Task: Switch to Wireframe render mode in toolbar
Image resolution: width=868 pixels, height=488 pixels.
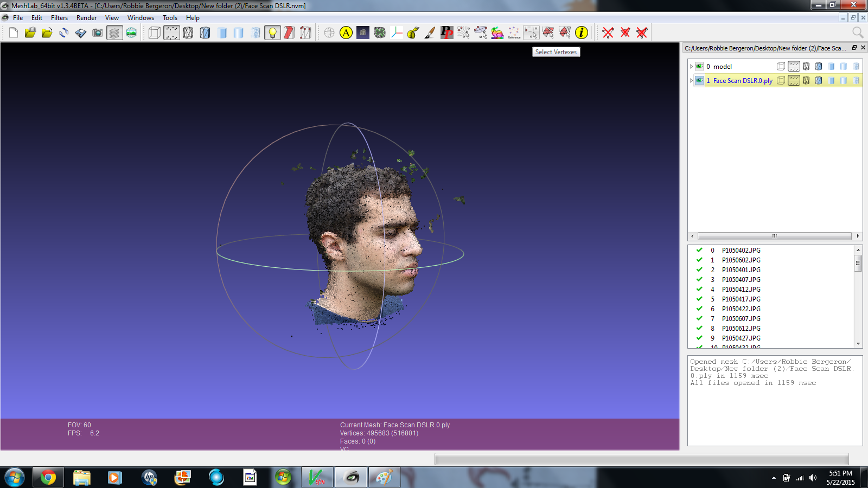Action: coord(188,33)
